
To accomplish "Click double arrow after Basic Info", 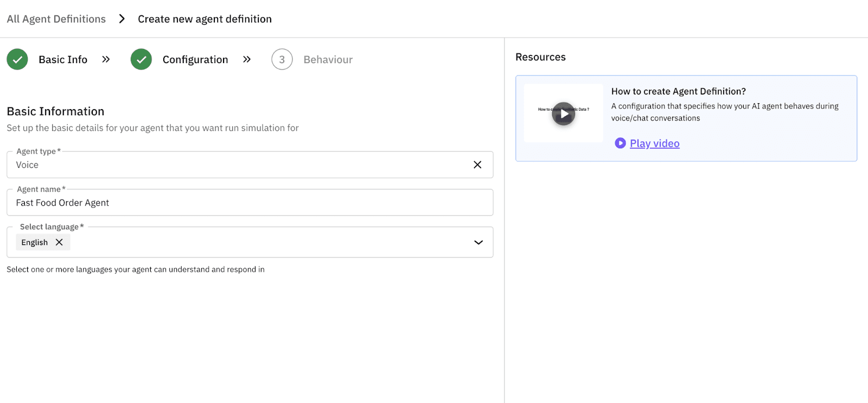I will coord(106,59).
